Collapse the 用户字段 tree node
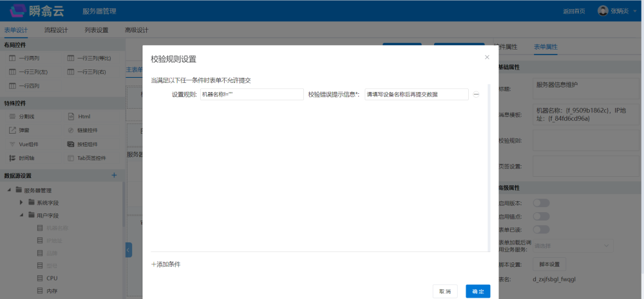The height and width of the screenshot is (299, 644). click(x=21, y=215)
